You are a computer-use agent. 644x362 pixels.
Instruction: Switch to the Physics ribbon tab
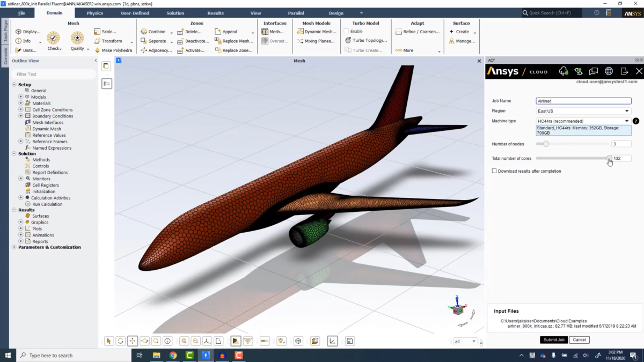tap(94, 13)
